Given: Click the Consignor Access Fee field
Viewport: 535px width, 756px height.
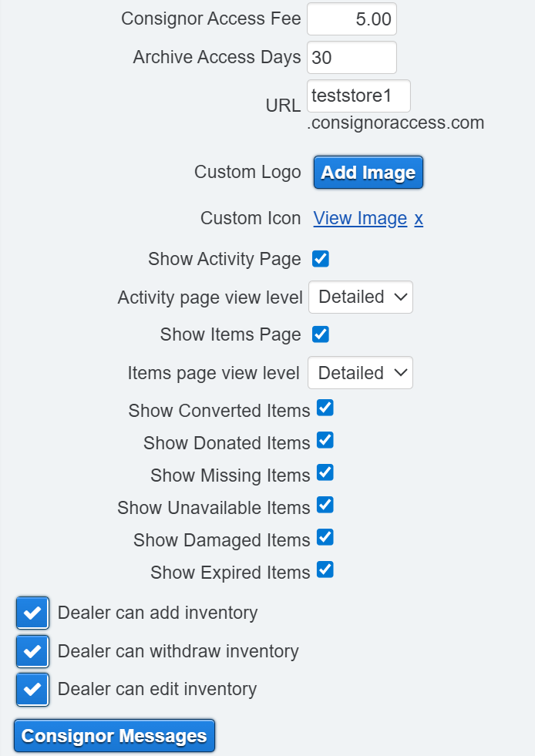Looking at the screenshot, I should (352, 20).
